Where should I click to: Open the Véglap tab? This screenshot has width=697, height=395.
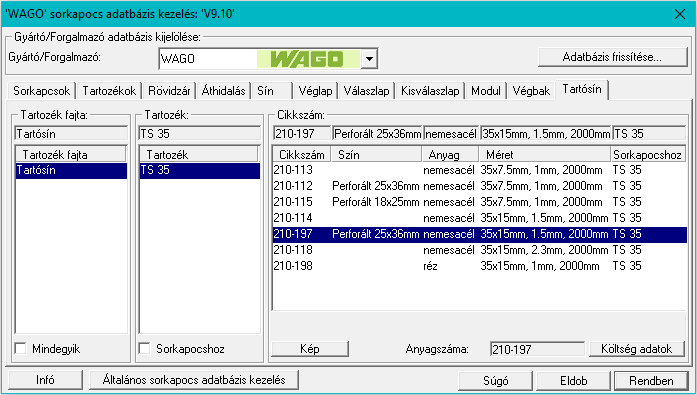coord(315,91)
